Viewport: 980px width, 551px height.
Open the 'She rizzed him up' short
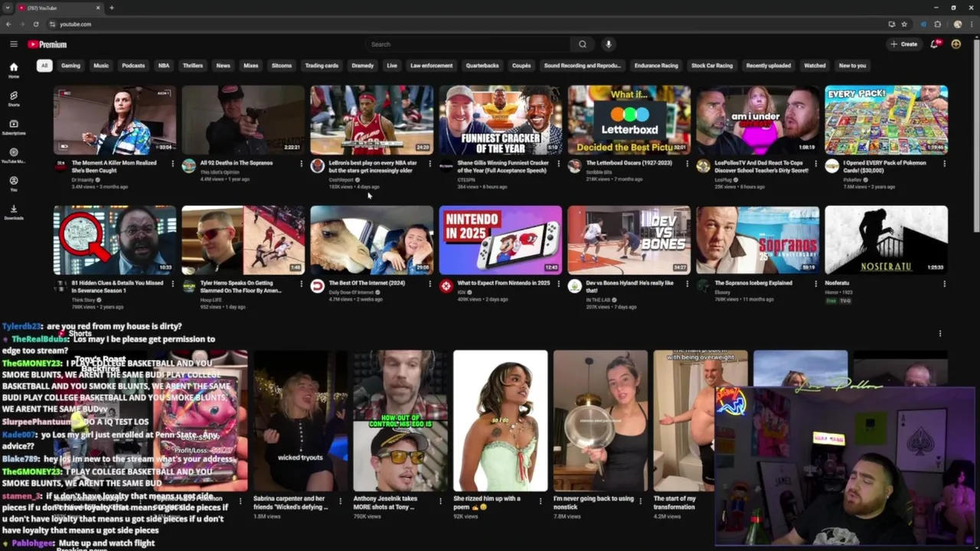click(x=500, y=420)
